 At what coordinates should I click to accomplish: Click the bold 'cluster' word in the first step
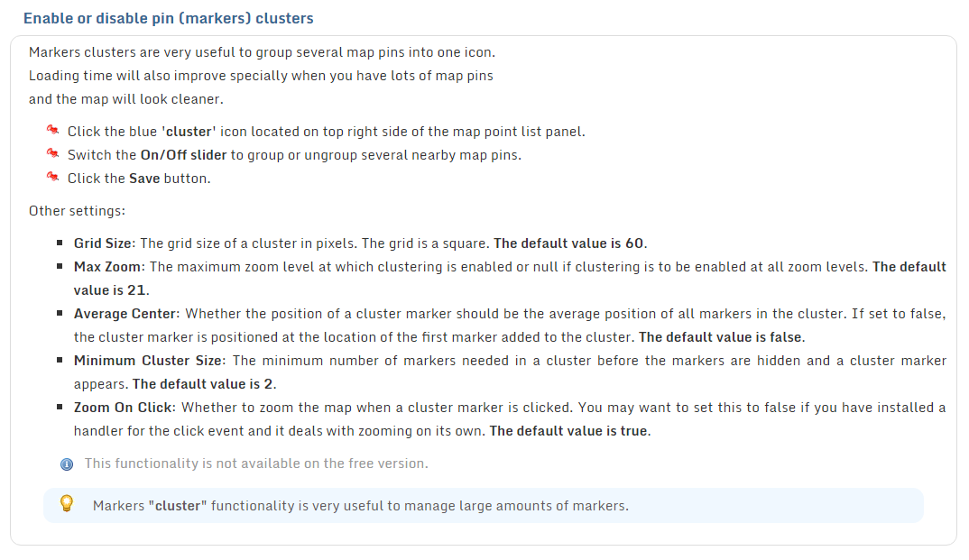click(189, 132)
